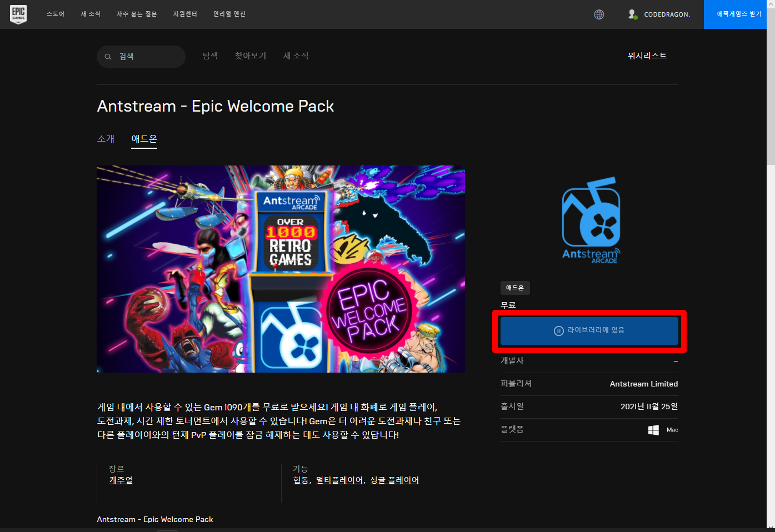Click the Antstream Limited publisher text

644,384
